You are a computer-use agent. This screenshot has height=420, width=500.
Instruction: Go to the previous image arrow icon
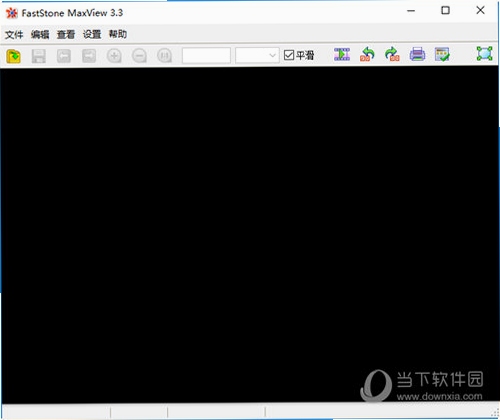tap(64, 56)
